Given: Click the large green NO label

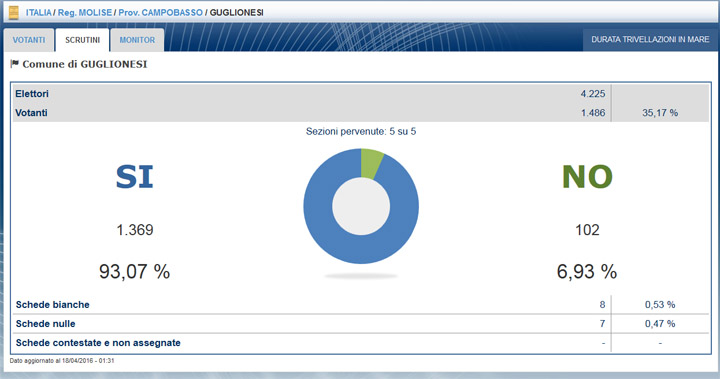Looking at the screenshot, I should (587, 177).
